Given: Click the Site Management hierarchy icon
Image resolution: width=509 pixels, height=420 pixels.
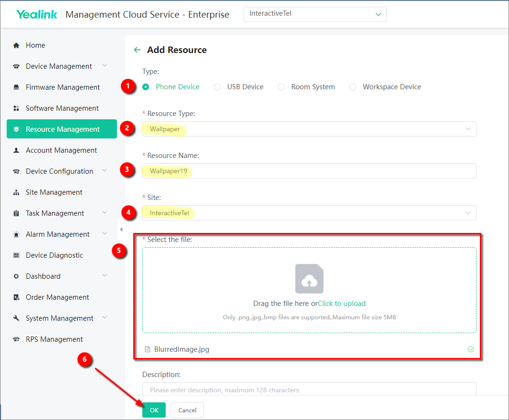Looking at the screenshot, I should click(x=16, y=192).
